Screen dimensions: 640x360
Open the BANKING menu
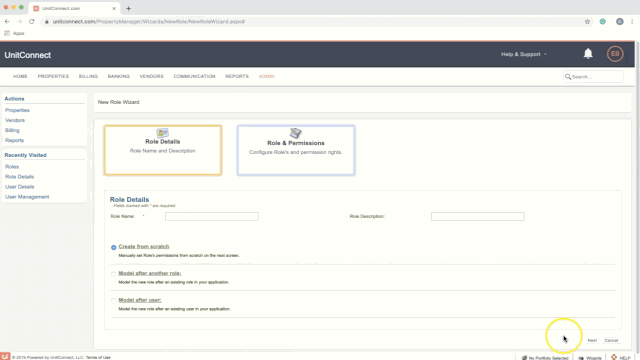click(x=118, y=76)
